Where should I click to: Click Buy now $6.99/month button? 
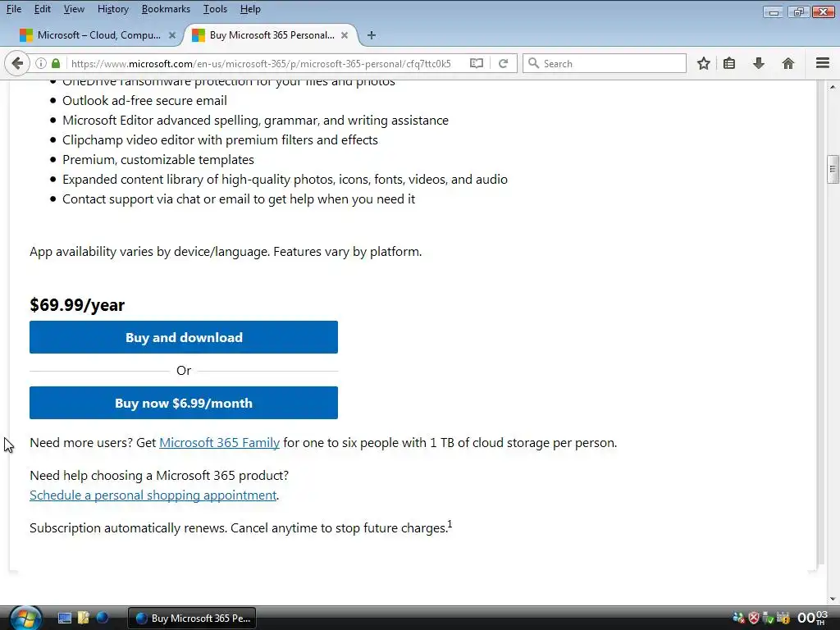click(x=184, y=403)
